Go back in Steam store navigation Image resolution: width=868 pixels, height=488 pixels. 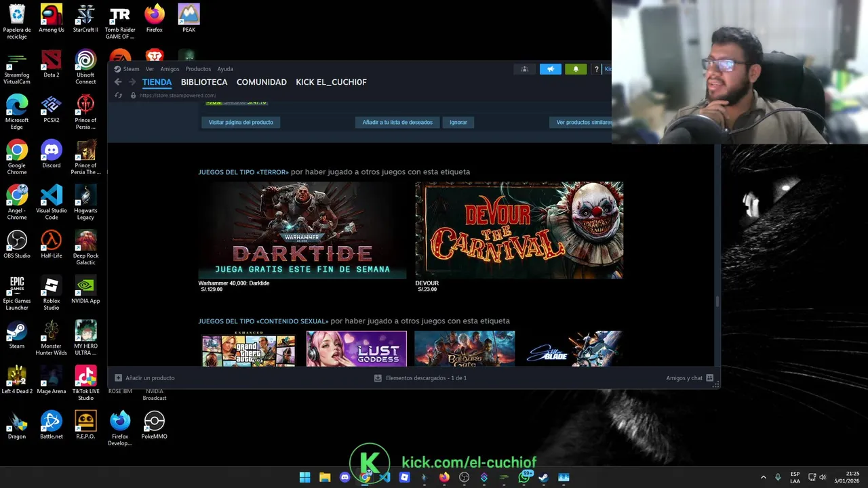[x=118, y=82]
